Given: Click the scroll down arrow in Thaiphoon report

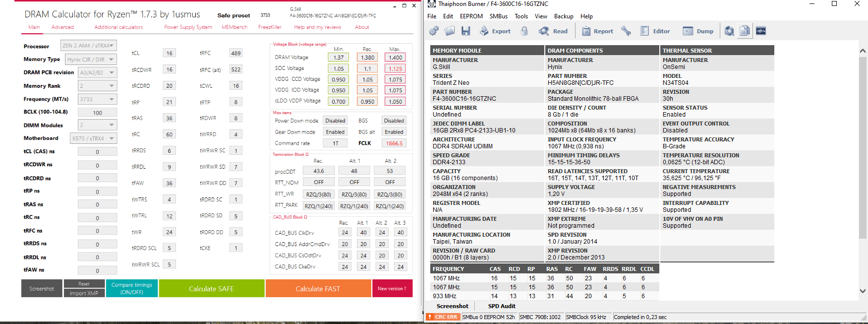Looking at the screenshot, I should coord(863,291).
